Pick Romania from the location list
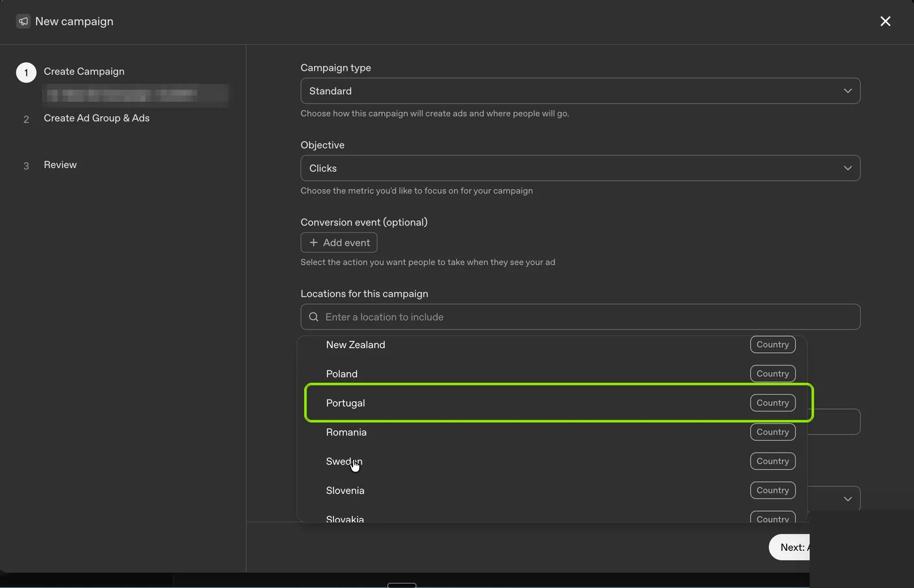The height and width of the screenshot is (588, 914). click(x=552, y=432)
